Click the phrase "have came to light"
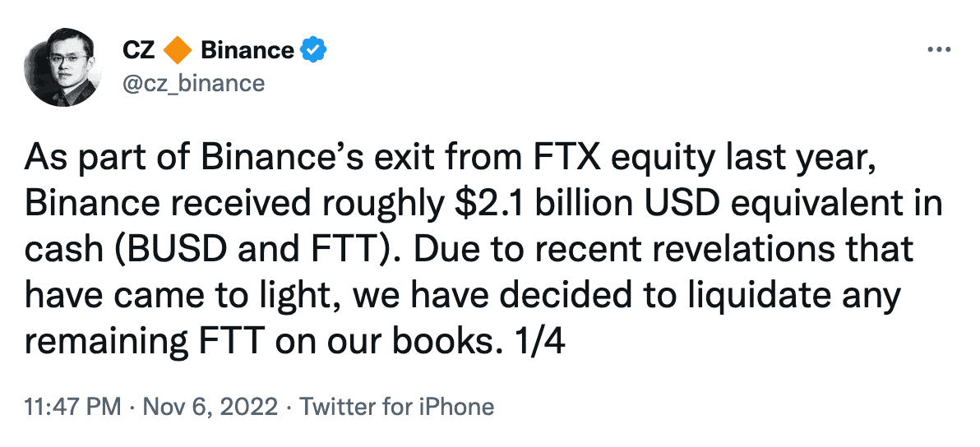The height and width of the screenshot is (447, 980). (152, 293)
